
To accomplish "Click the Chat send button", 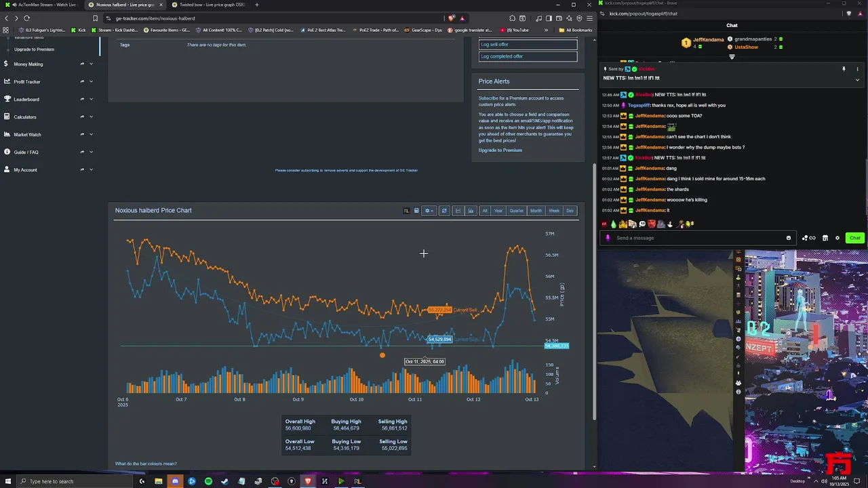I will click(854, 238).
